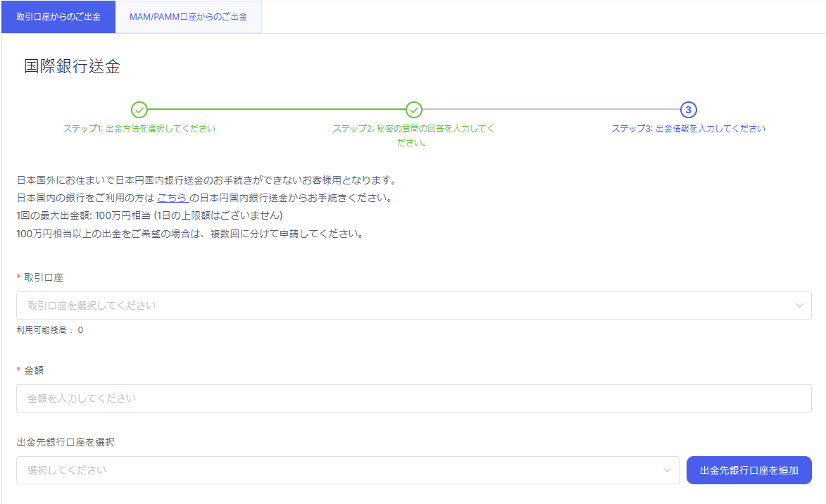Click the 利用可能残高 balance text
This screenshot has width=826, height=504.
tap(49, 329)
